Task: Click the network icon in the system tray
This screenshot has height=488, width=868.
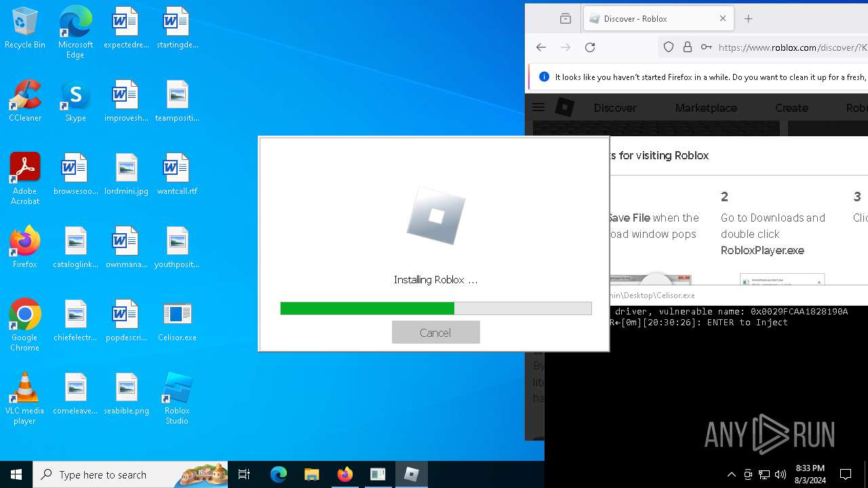Action: pos(764,474)
